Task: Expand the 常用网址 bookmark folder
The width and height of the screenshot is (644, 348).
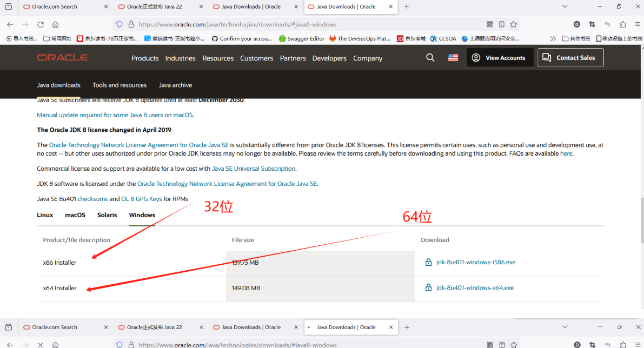Action: click(x=57, y=38)
